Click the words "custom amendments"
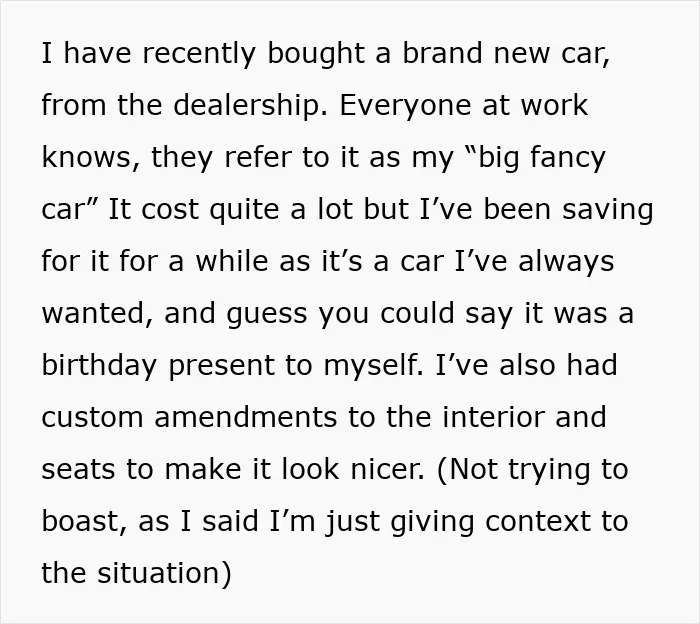 click(189, 418)
